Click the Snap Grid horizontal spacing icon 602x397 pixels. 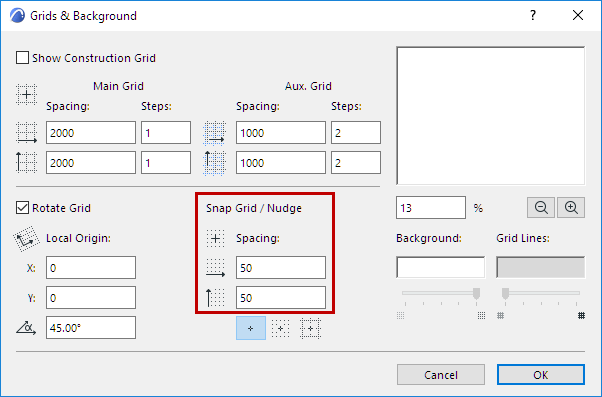click(215, 268)
